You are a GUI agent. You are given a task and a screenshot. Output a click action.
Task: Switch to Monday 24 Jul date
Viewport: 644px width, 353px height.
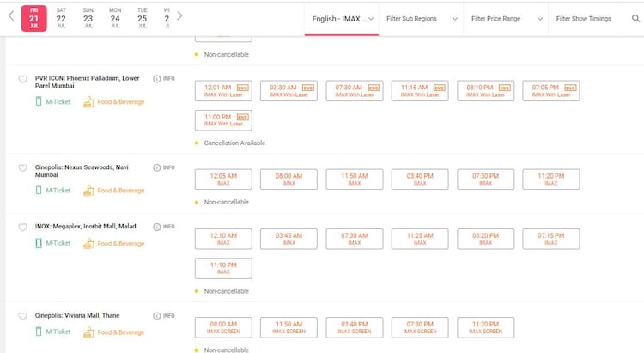pos(115,17)
